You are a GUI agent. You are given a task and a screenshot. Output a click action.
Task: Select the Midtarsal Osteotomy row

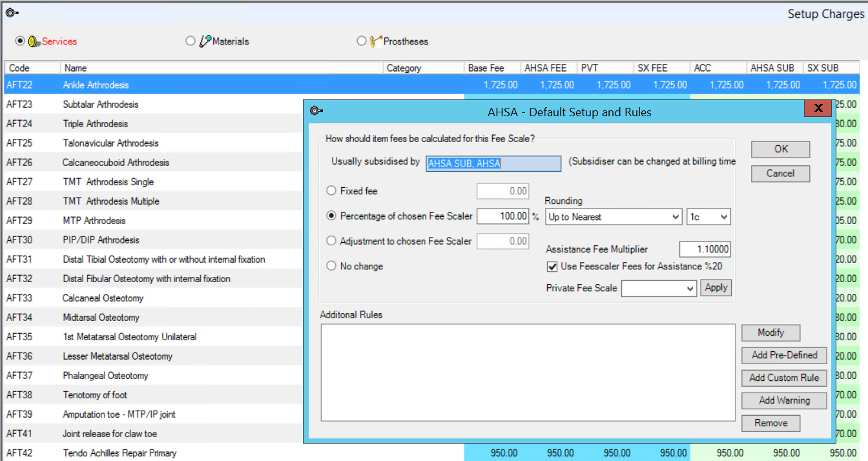pyautogui.click(x=154, y=317)
